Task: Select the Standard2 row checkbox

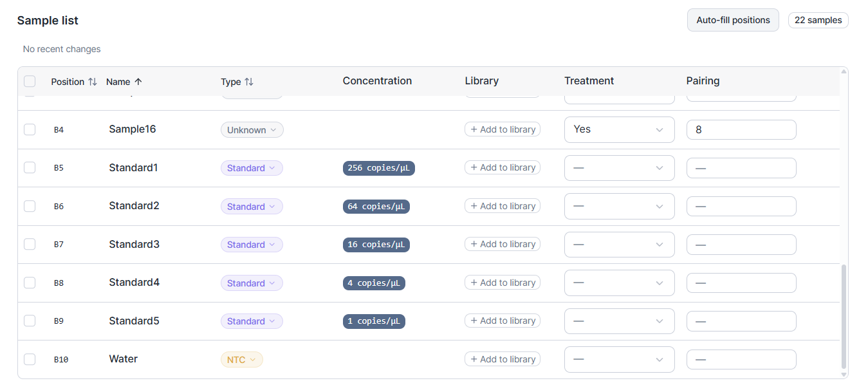Action: pos(30,206)
